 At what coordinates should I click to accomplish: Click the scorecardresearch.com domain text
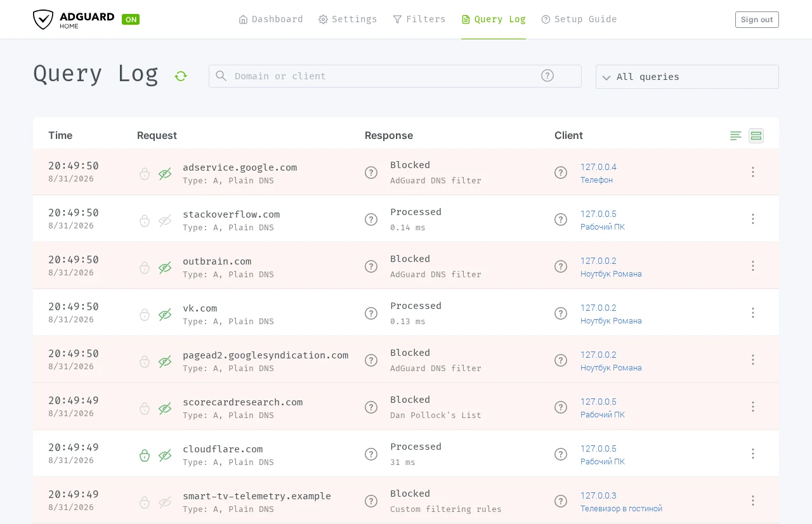point(243,402)
